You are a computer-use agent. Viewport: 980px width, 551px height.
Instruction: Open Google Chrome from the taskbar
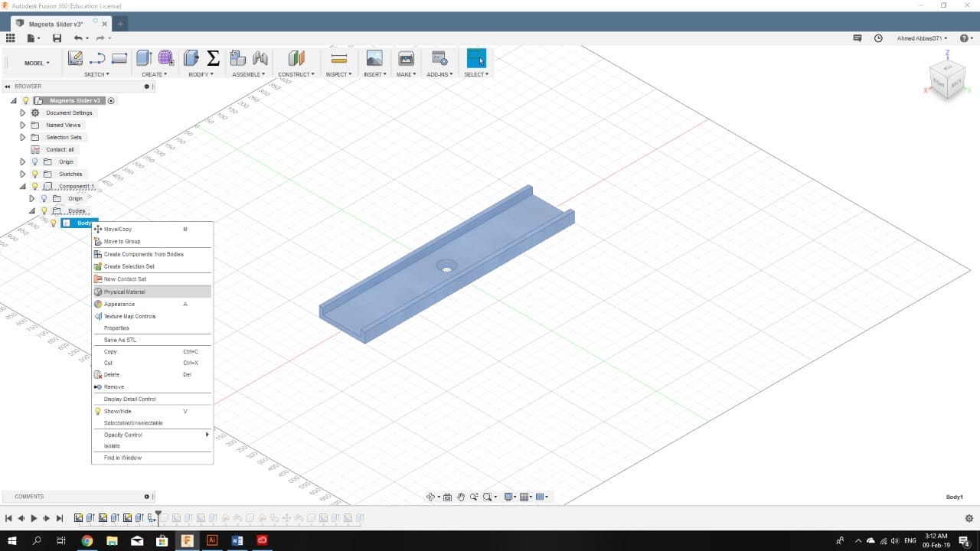[87, 540]
